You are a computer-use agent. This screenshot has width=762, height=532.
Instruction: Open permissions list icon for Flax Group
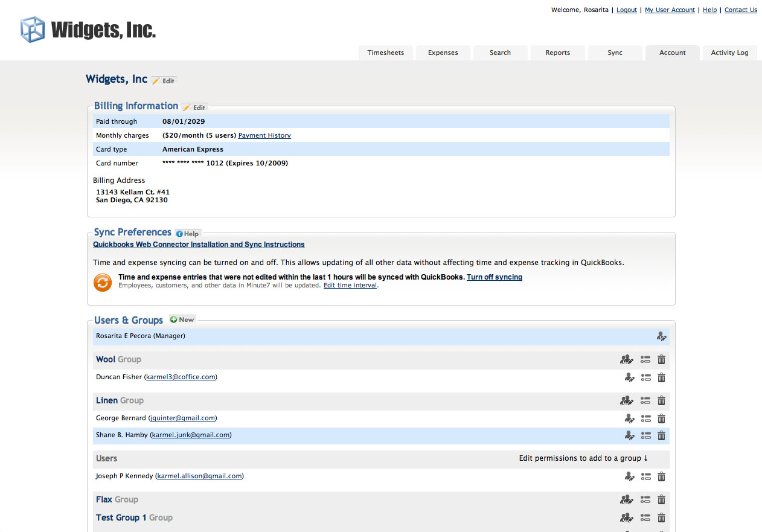pyautogui.click(x=645, y=499)
